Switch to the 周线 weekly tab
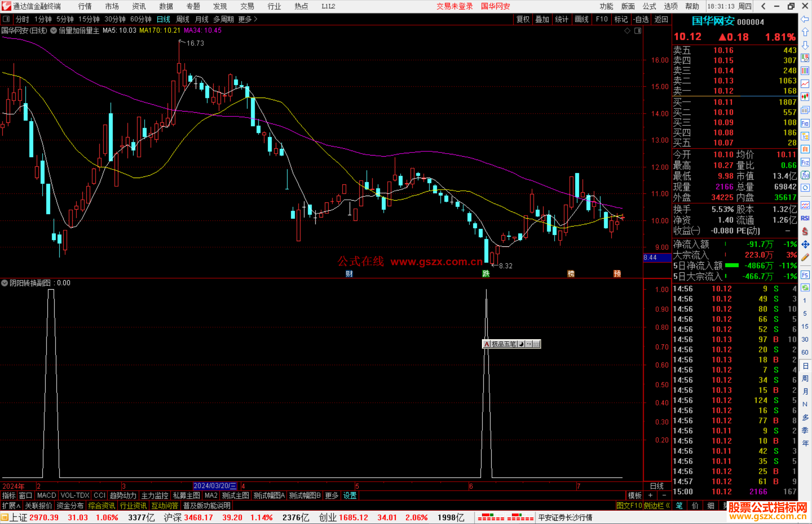Image resolution: width=812 pixels, height=524 pixels. pos(183,19)
